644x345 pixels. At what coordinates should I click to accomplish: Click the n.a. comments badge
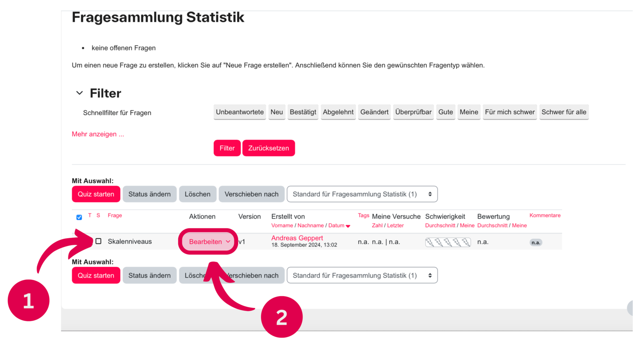[536, 242]
